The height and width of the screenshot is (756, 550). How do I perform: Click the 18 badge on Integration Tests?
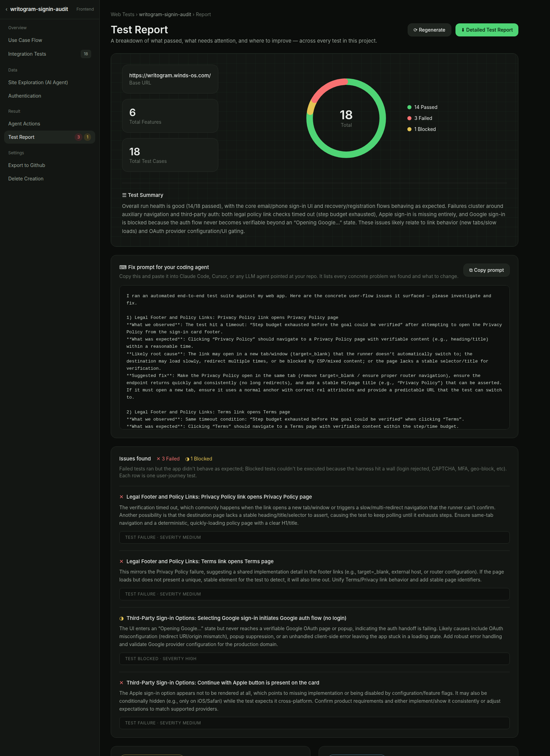[86, 54]
